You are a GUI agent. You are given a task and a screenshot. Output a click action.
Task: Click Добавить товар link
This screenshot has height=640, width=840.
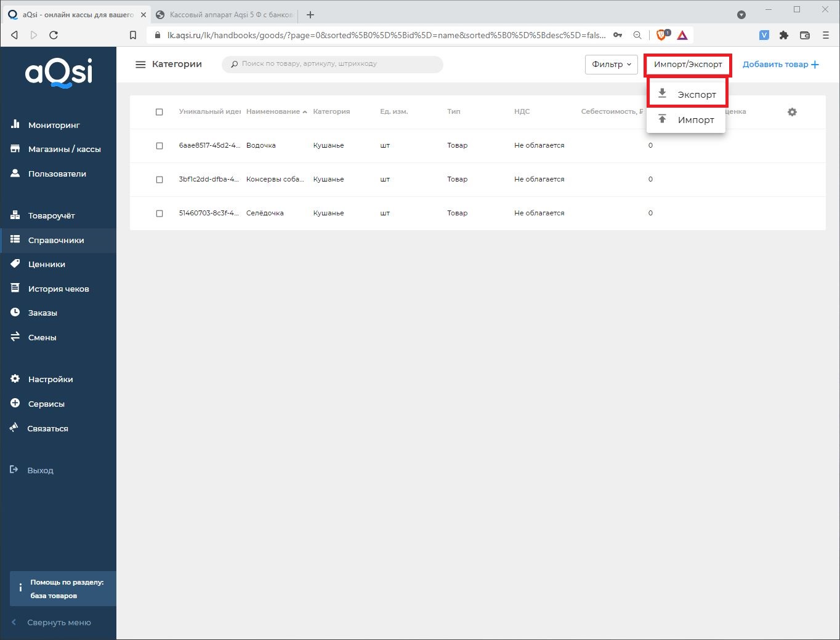click(780, 65)
